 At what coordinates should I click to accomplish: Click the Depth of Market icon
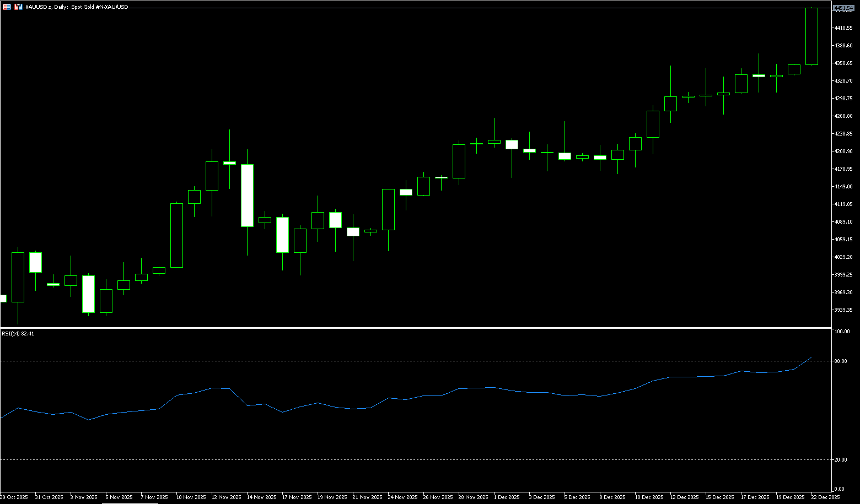coord(18,7)
